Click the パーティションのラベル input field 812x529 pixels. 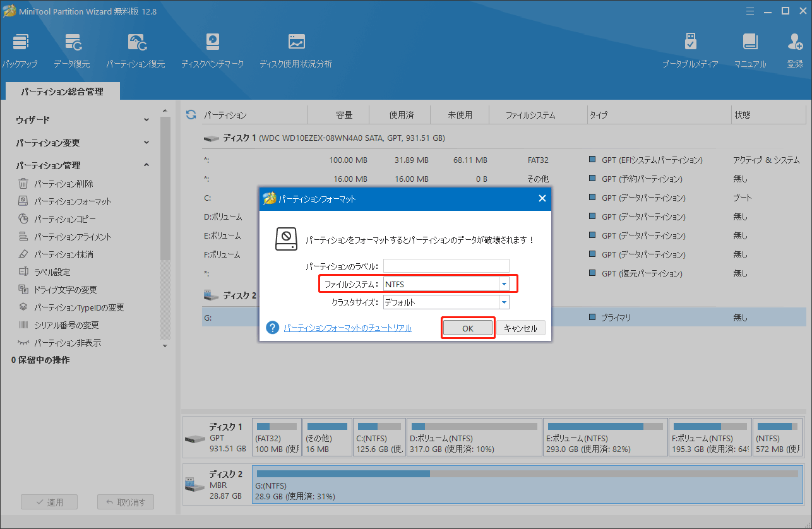446,266
